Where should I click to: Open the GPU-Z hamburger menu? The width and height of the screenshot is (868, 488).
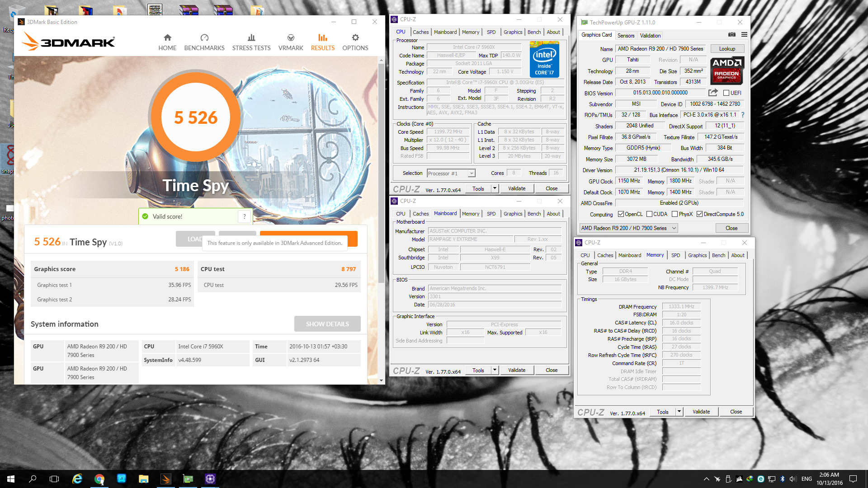tap(744, 34)
